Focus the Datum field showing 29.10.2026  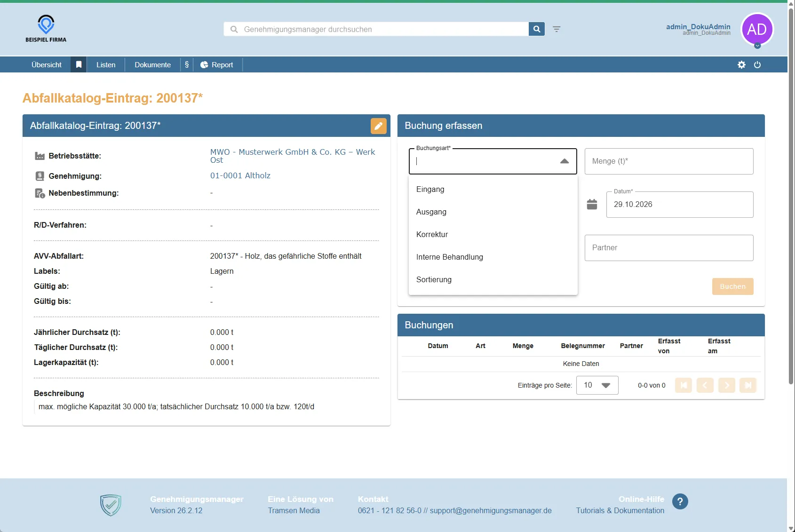(680, 205)
